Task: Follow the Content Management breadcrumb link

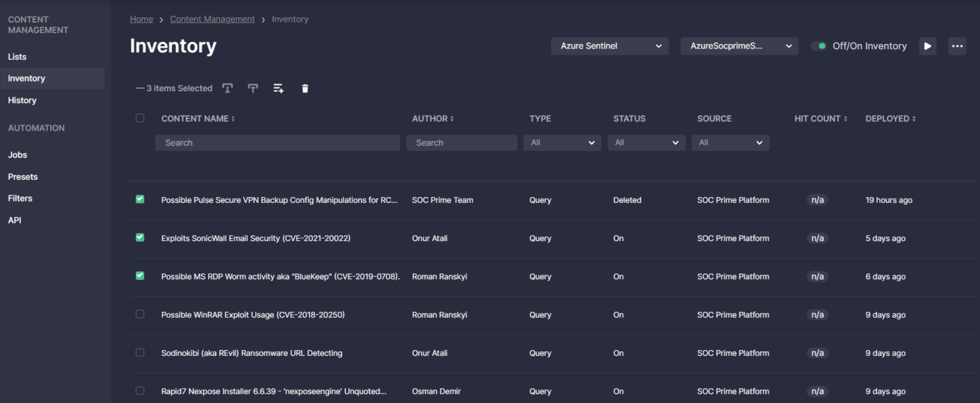Action: point(212,18)
